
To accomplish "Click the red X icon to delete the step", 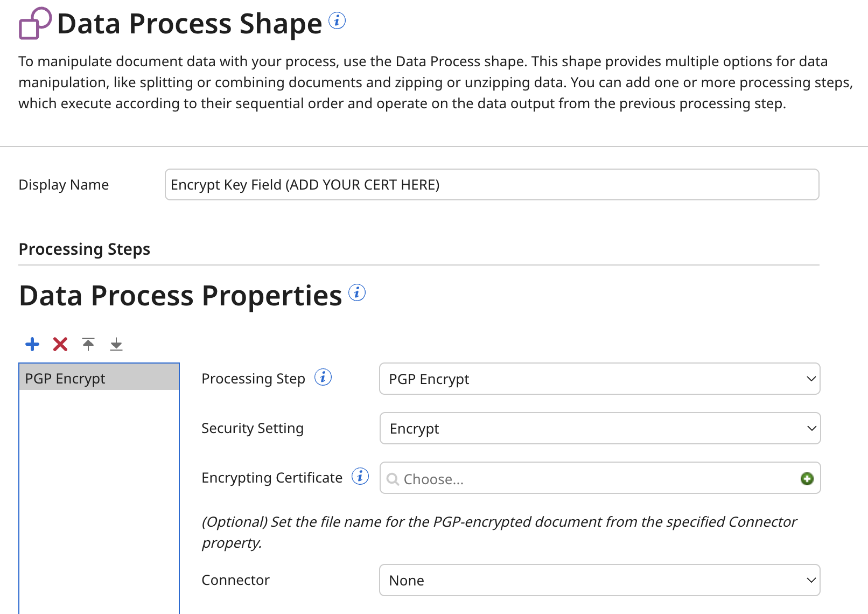I will pyautogui.click(x=60, y=344).
